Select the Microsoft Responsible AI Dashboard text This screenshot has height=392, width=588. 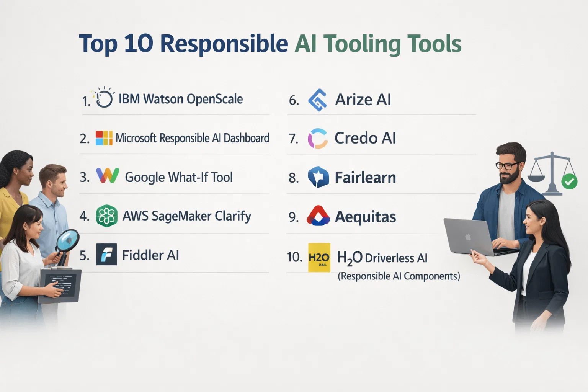tap(193, 138)
